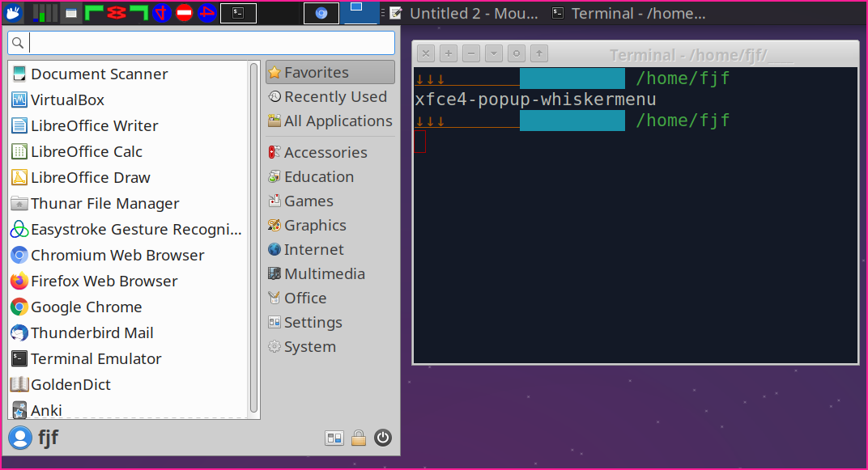Viewport: 868px width, 470px height.
Task: Switch to Terminal taskbar button in panel
Action: (630, 13)
